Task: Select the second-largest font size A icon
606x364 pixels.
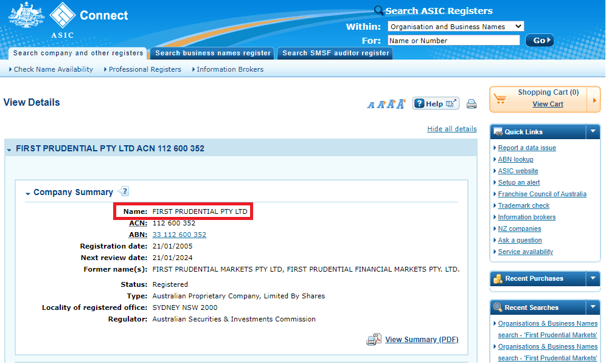Action: tap(391, 104)
